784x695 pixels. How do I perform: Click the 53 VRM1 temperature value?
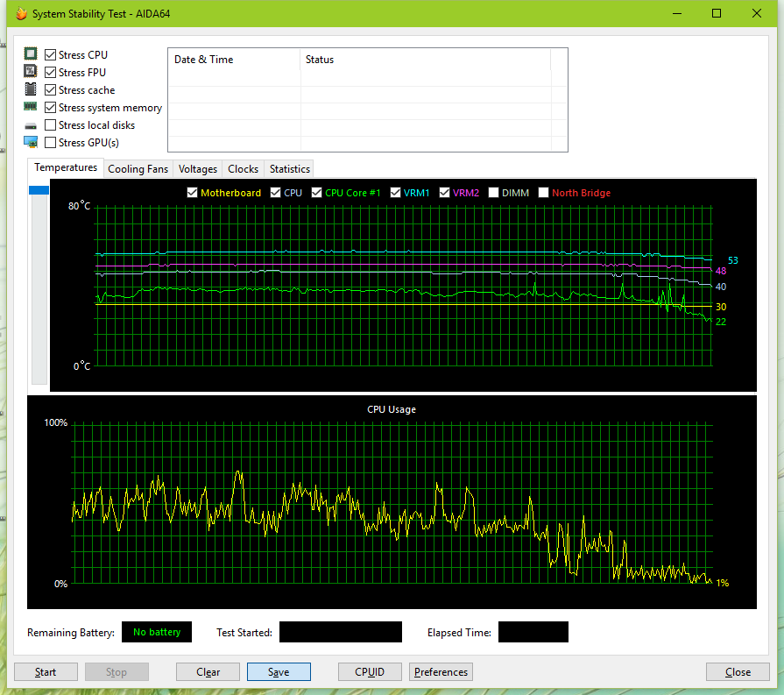pyautogui.click(x=732, y=260)
